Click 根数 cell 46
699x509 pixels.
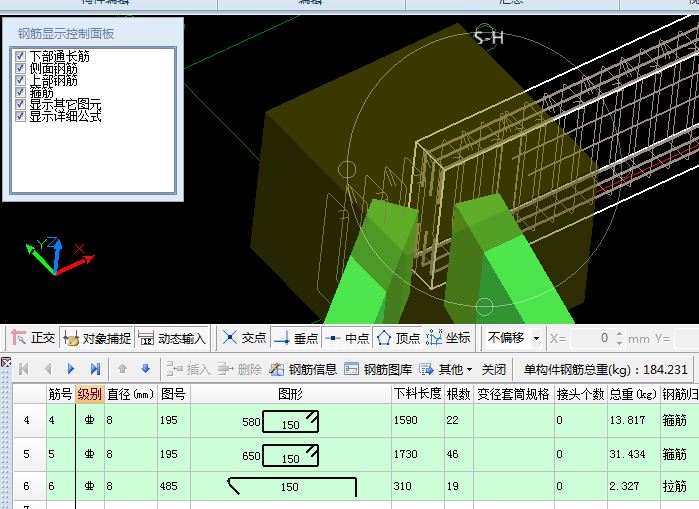click(459, 454)
